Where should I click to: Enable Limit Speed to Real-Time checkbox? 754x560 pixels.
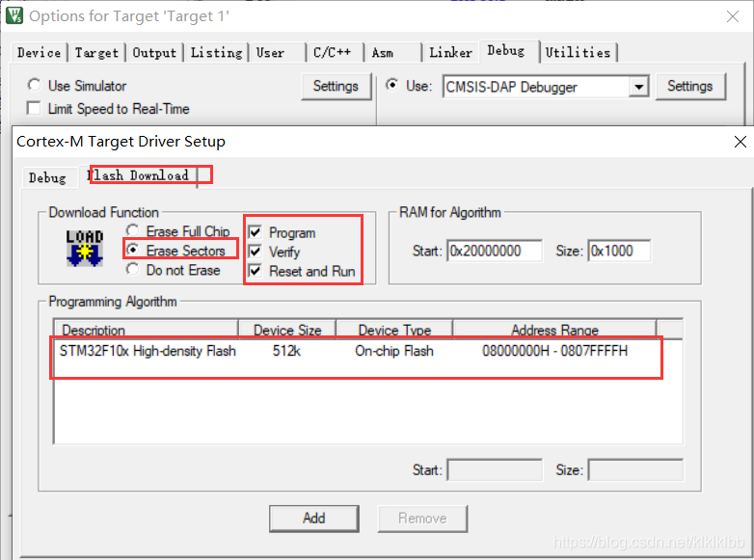coord(34,108)
